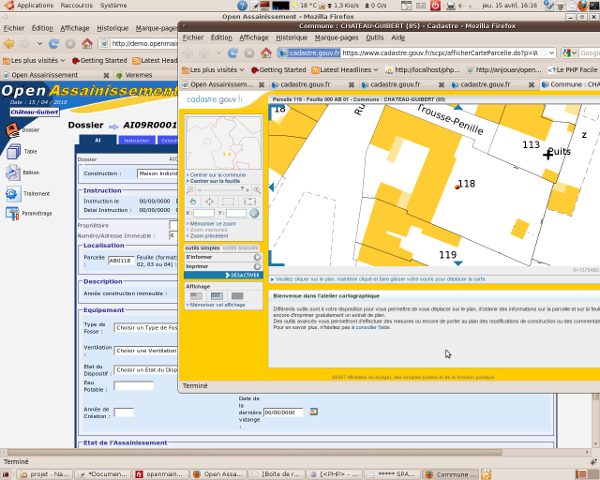Open the Edition sidebar icon

[x=13, y=173]
